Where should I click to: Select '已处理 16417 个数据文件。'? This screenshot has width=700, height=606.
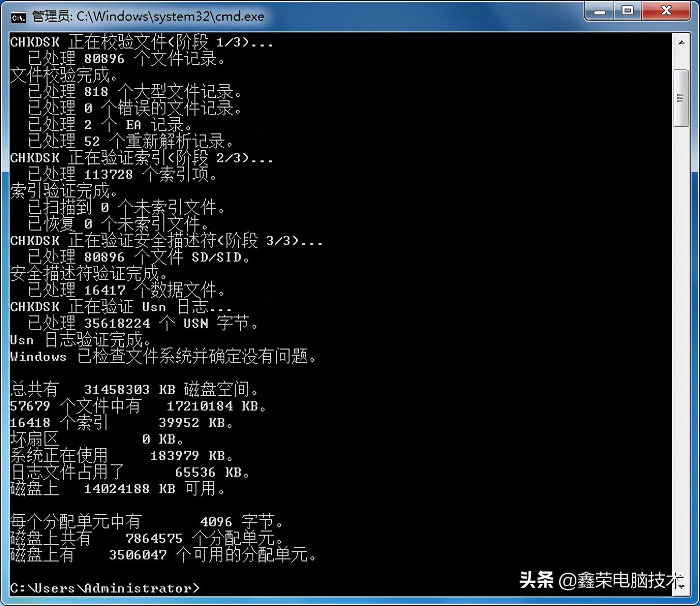point(127,290)
